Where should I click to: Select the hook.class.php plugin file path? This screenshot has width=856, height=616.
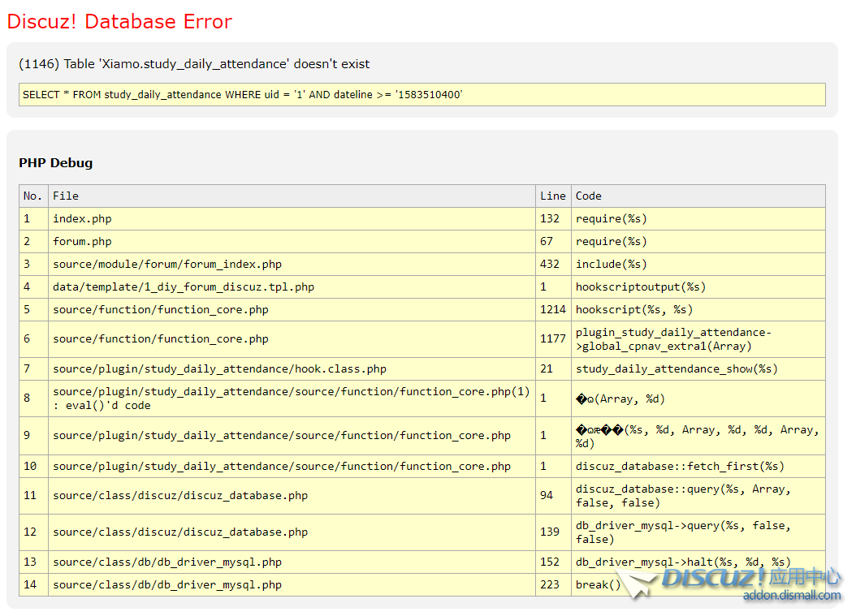219,369
